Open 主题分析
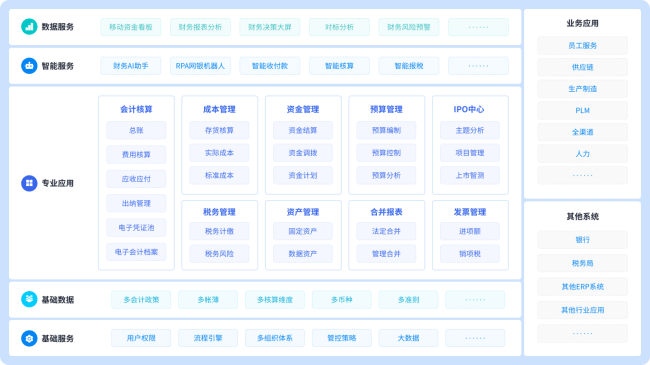Image resolution: width=650 pixels, height=365 pixels. coord(470,130)
